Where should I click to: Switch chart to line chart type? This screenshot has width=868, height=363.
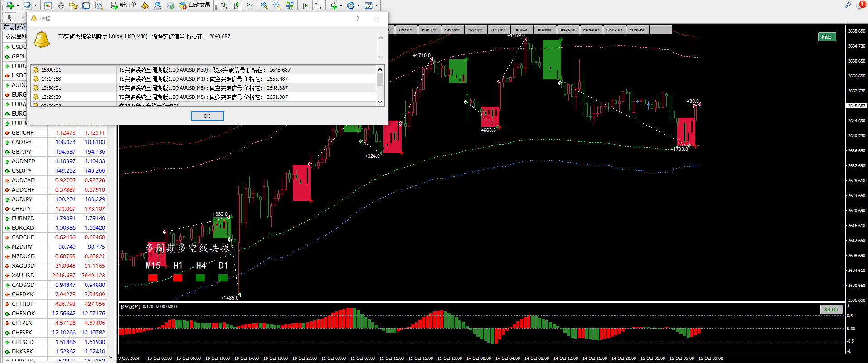coord(249,5)
